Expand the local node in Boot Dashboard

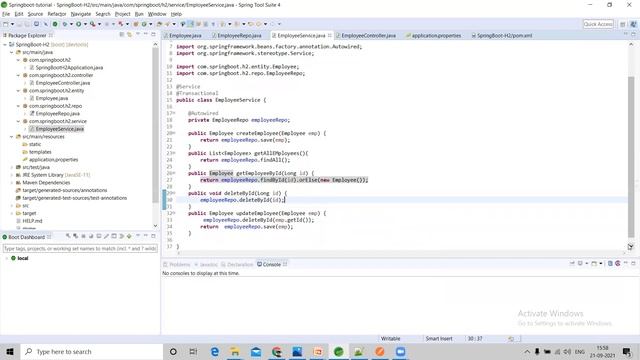click(x=7, y=258)
